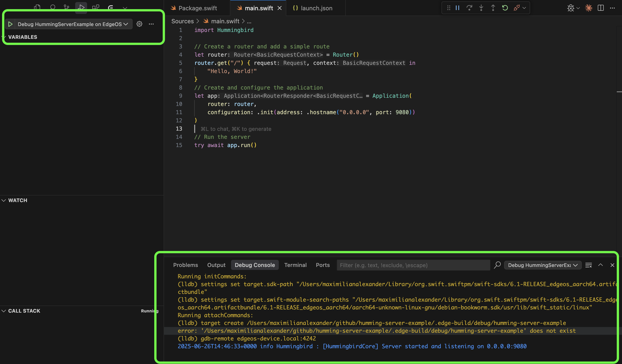The image size is (622, 364).
Task: Start debugging with green play button
Action: [x=10, y=24]
